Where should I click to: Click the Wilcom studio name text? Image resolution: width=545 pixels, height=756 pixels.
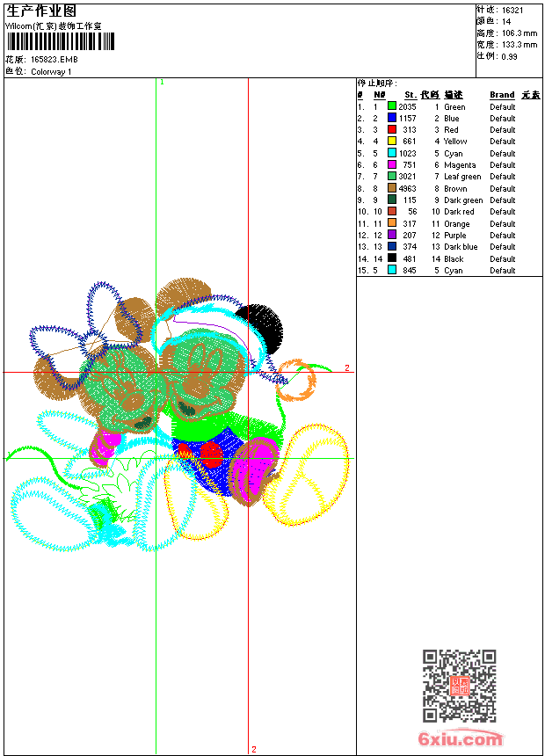click(53, 26)
